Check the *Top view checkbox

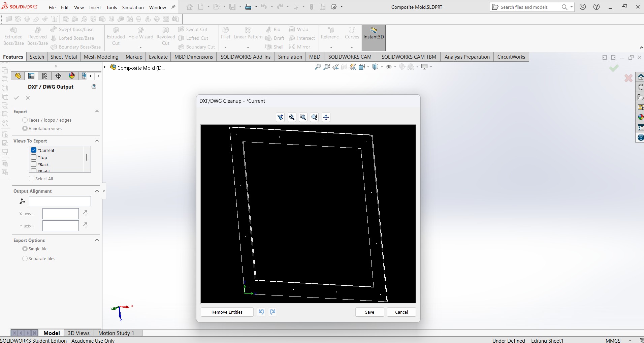(34, 157)
